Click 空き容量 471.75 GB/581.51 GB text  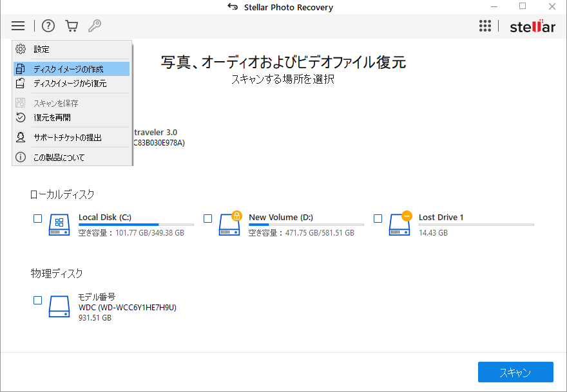[302, 233]
